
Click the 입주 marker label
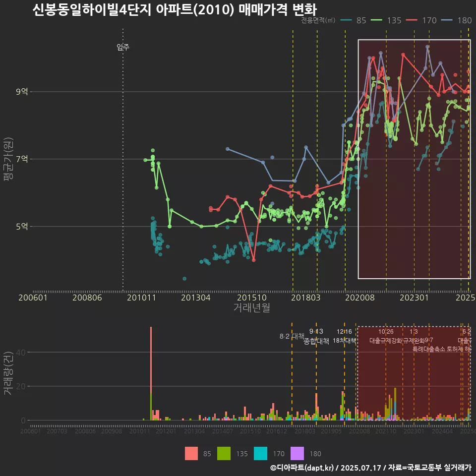[x=123, y=47]
